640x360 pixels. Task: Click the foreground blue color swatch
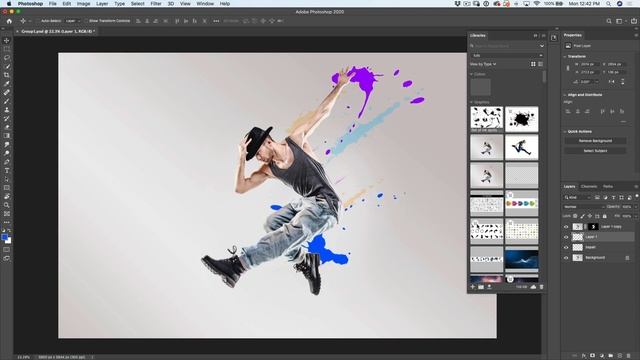tap(4, 237)
